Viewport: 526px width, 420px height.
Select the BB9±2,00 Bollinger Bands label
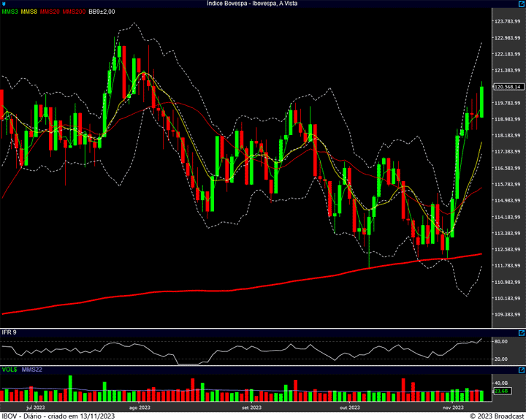(x=102, y=12)
